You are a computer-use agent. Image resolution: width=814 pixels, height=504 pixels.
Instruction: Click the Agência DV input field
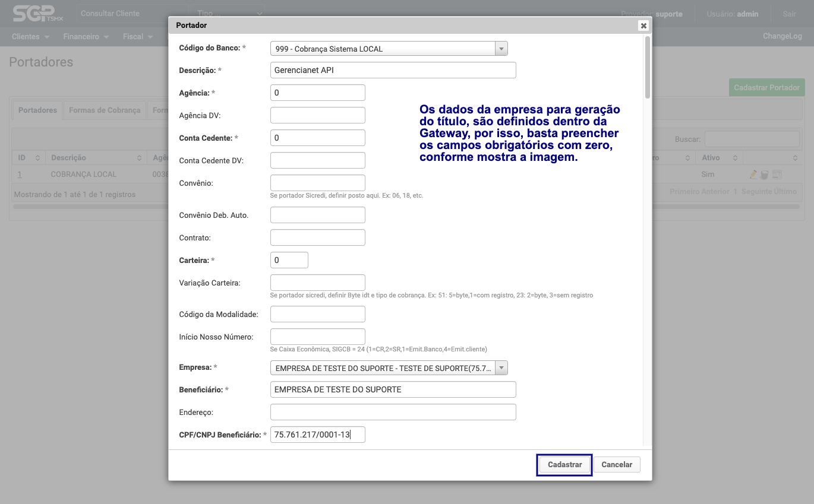pyautogui.click(x=317, y=115)
